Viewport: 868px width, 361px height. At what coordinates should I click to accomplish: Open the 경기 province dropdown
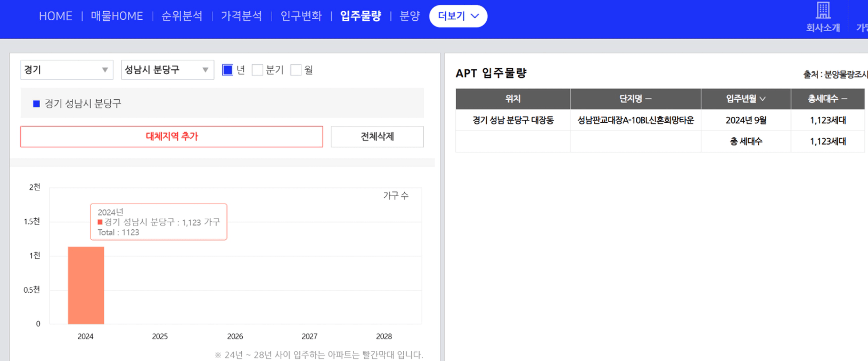[x=67, y=70]
